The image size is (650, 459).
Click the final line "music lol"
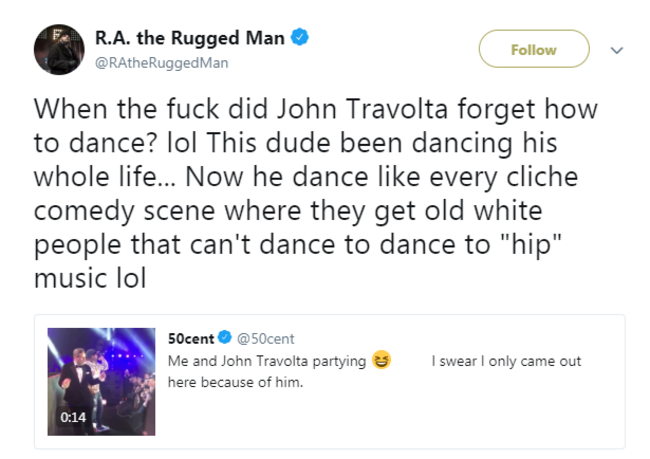(90, 278)
